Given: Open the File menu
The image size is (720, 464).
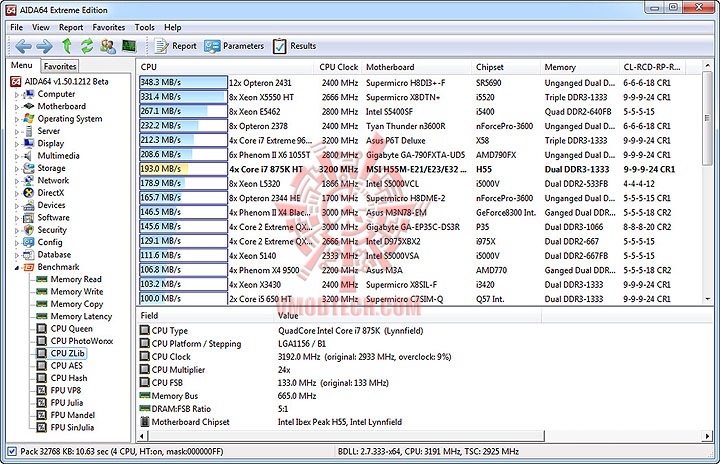Looking at the screenshot, I should 17,28.
